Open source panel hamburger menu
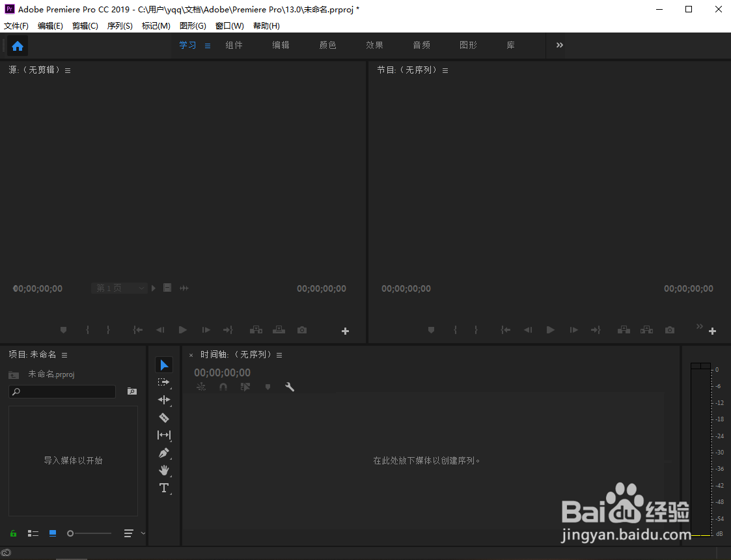The width and height of the screenshot is (731, 560). click(x=68, y=70)
